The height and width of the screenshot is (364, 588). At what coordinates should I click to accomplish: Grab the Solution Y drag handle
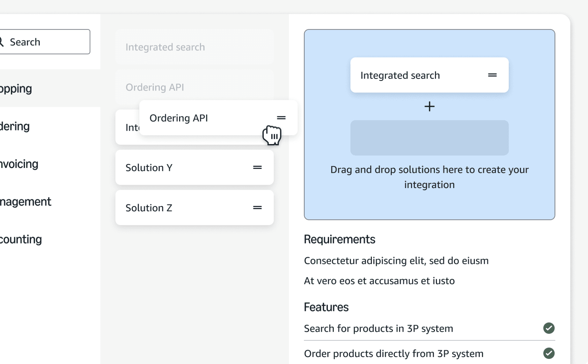click(257, 168)
